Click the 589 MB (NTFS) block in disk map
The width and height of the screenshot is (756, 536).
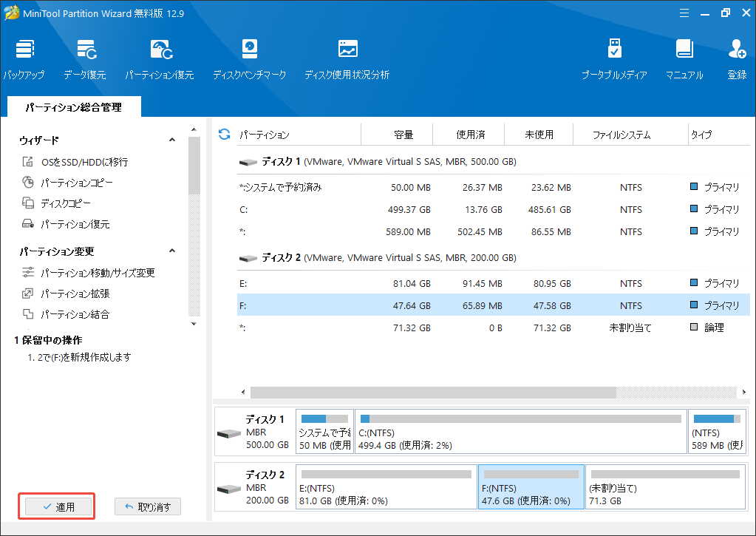click(x=717, y=431)
